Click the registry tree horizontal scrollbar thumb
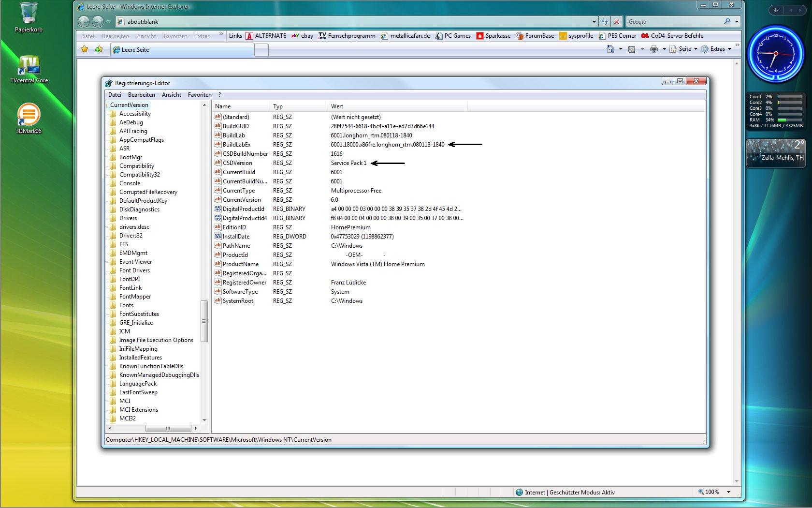The width and height of the screenshot is (812, 508). click(x=168, y=428)
